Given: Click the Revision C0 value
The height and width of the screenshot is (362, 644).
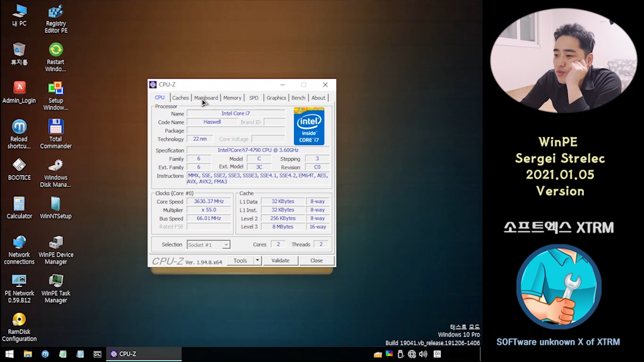Looking at the screenshot, I should point(317,167).
